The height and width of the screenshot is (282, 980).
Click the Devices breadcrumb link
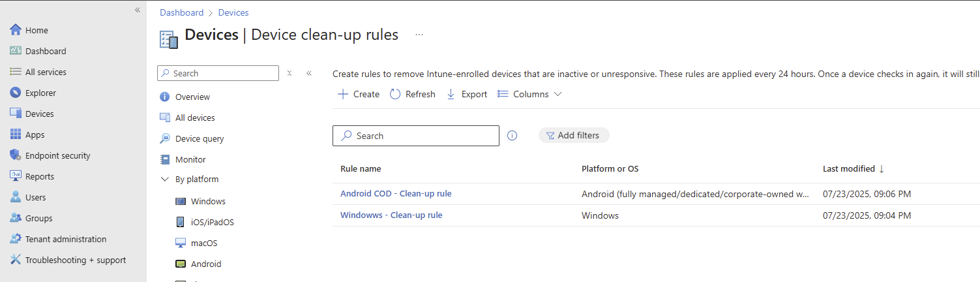233,12
